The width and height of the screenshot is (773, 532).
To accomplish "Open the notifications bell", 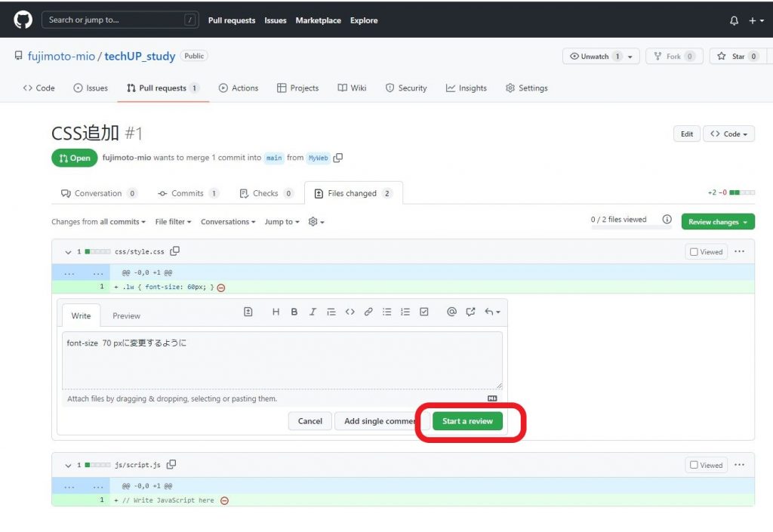I will (x=734, y=20).
